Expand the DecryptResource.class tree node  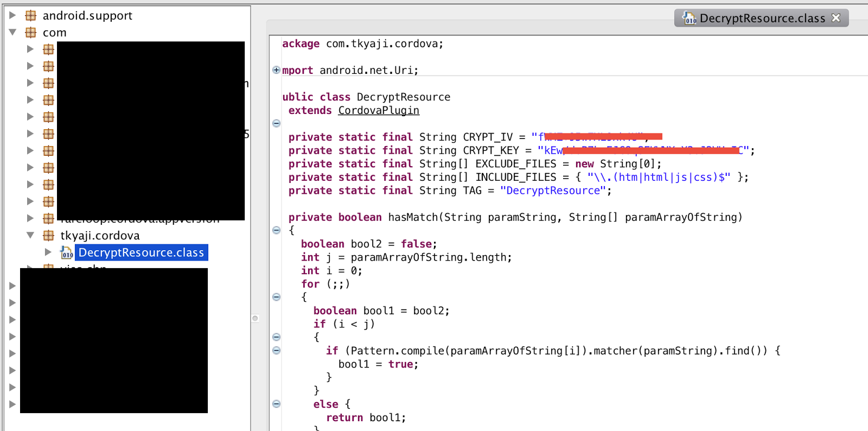pyautogui.click(x=48, y=252)
